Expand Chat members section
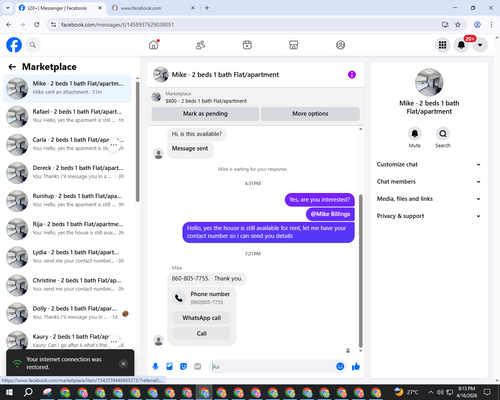This screenshot has width=500, height=400. coord(429,182)
